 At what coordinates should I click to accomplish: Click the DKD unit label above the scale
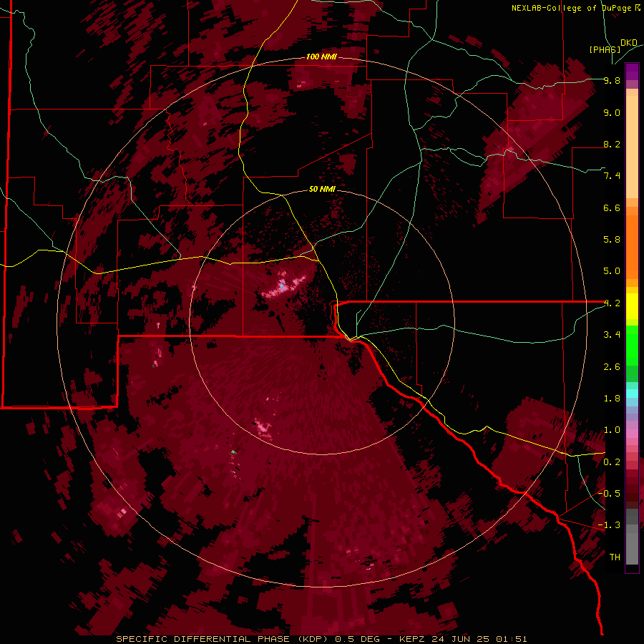coord(629,43)
